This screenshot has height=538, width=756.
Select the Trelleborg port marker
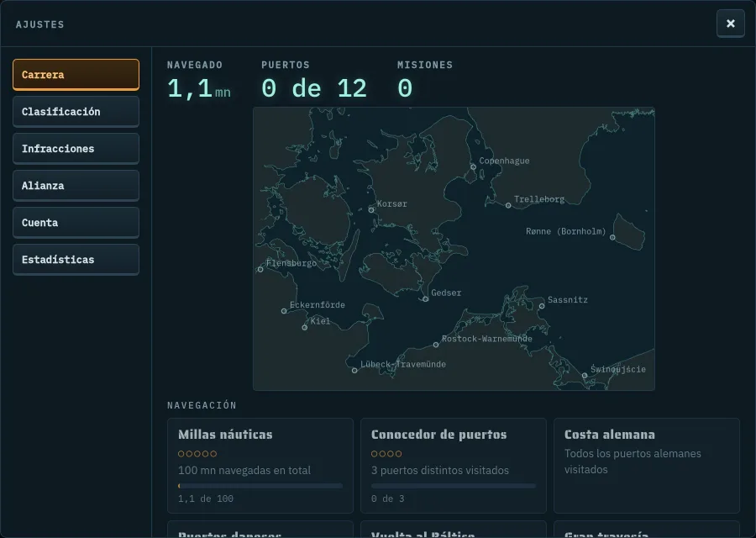[508, 206]
